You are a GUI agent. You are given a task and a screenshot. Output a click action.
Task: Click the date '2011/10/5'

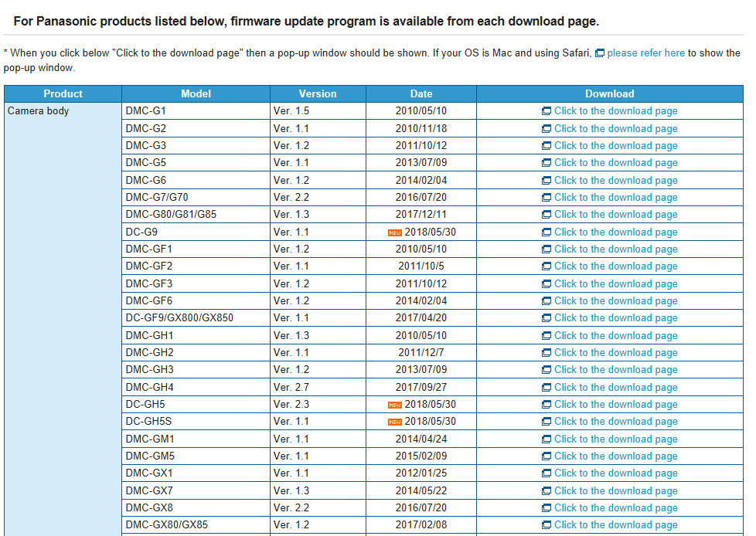point(421,266)
